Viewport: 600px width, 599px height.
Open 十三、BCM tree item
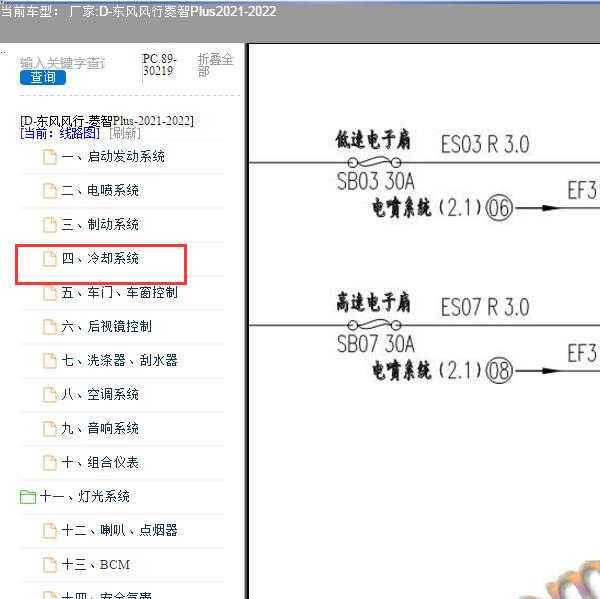[96, 565]
